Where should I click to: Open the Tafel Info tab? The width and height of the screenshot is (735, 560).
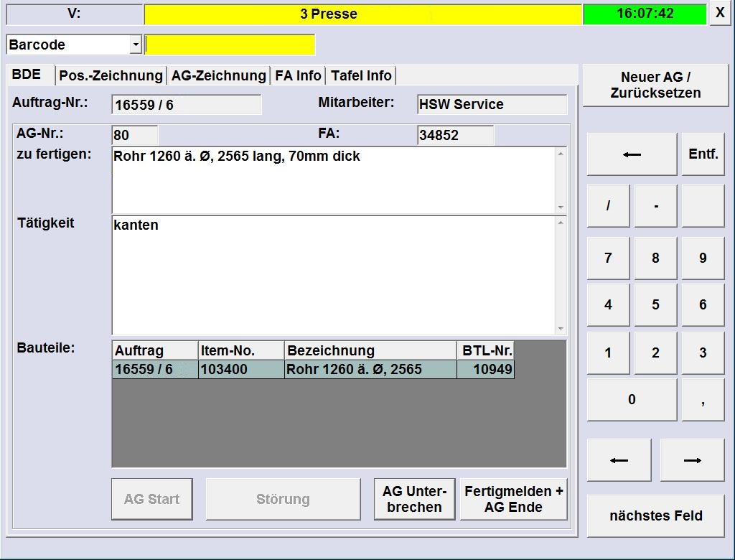[x=360, y=75]
